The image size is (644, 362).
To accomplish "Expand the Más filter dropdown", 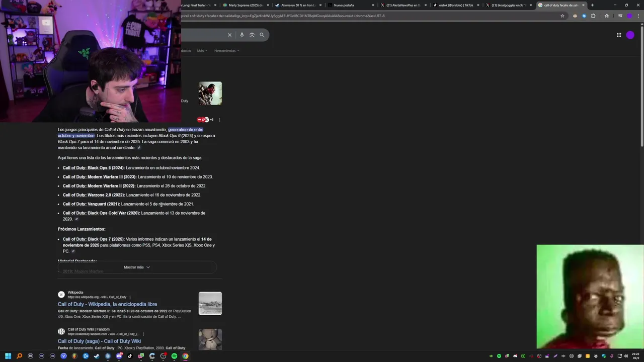I will tap(202, 51).
